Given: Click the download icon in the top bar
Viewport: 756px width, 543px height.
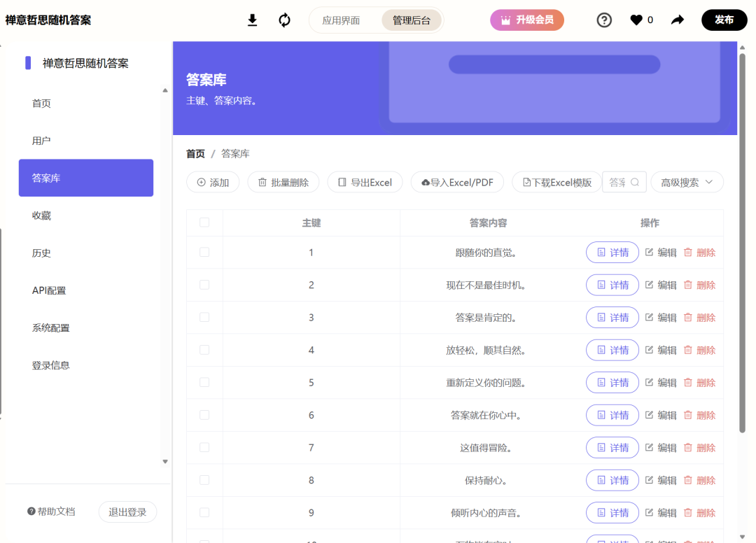Looking at the screenshot, I should coord(252,20).
